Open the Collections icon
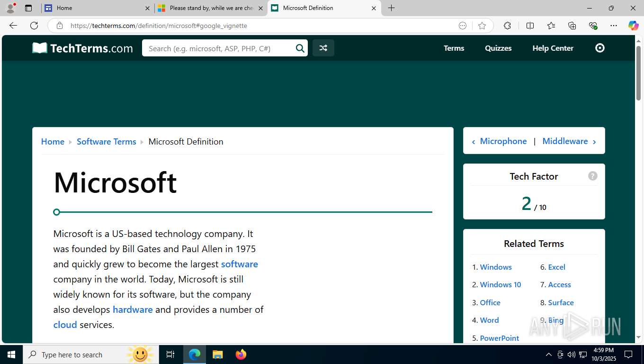This screenshot has height=364, width=644. 572,26
